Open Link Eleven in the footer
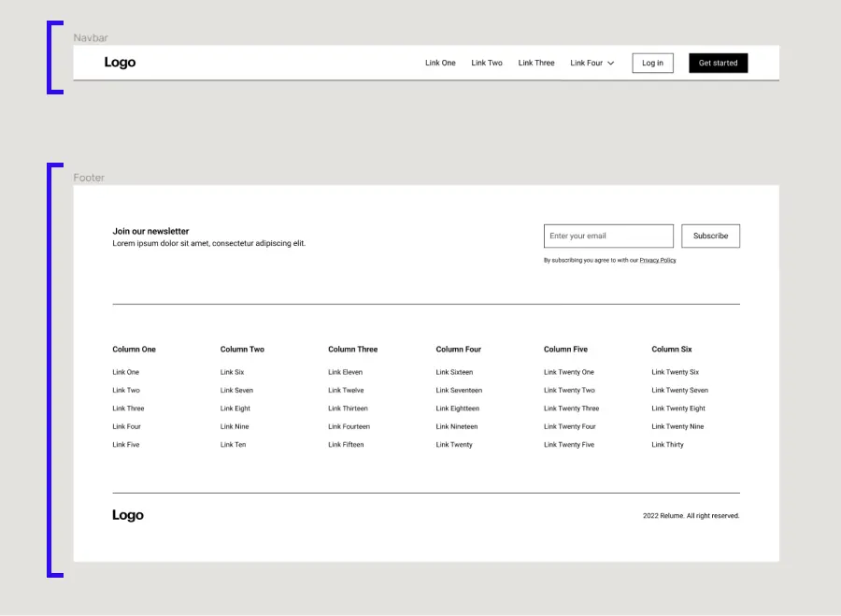841x616 pixels. pyautogui.click(x=346, y=372)
